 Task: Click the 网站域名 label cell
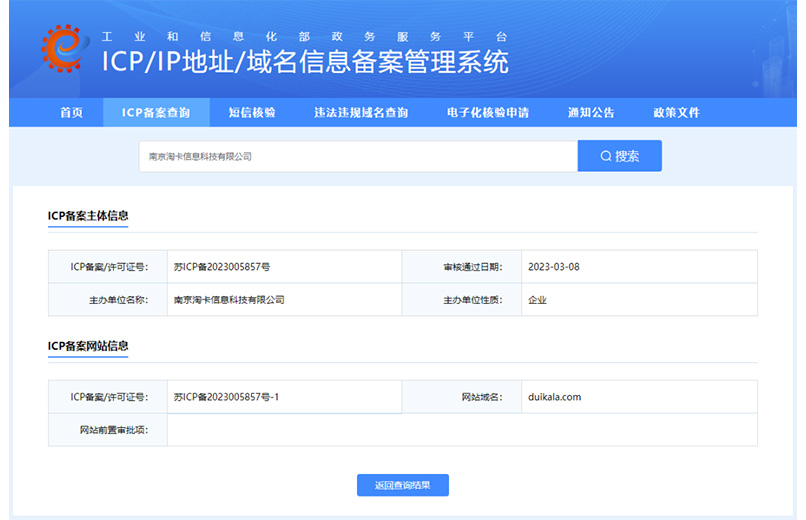pos(462,397)
